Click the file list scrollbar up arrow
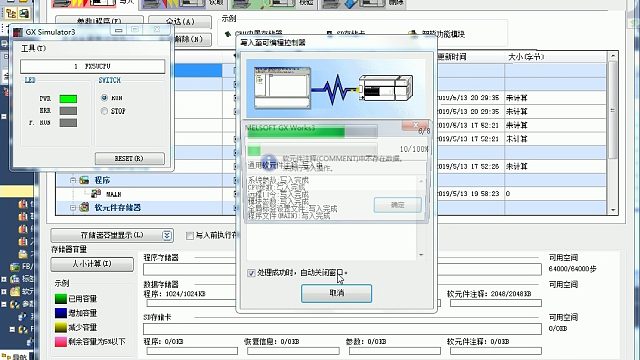This screenshot has width=640, height=360. [x=613, y=56]
